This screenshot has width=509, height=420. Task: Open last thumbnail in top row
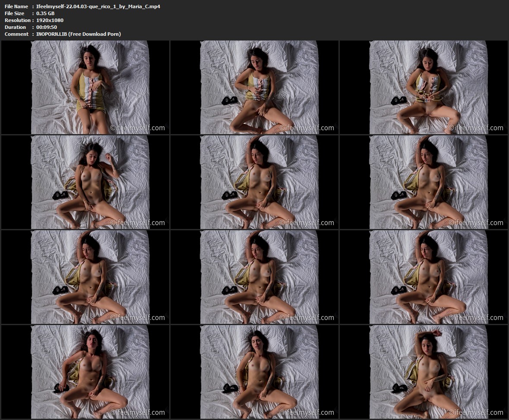pyautogui.click(x=424, y=87)
